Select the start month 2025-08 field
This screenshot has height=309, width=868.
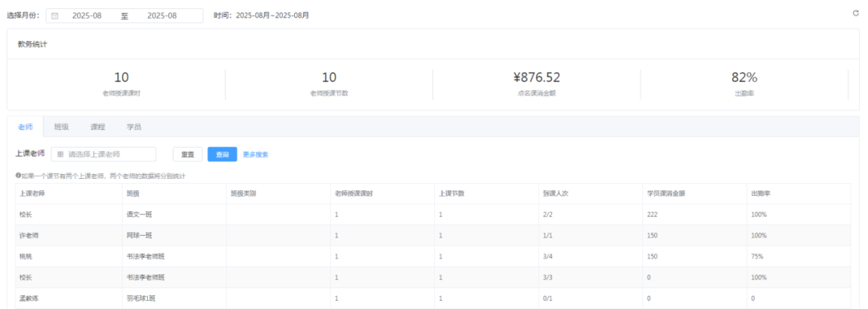87,16
